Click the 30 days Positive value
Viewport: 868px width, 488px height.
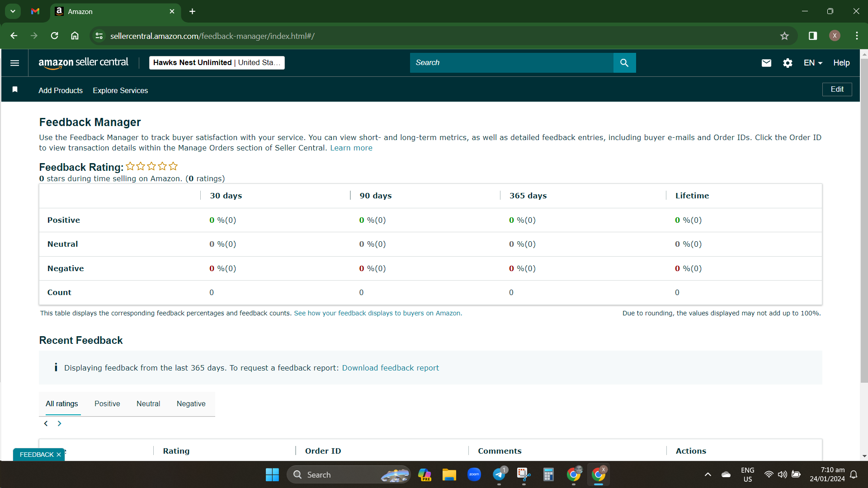[x=222, y=220]
